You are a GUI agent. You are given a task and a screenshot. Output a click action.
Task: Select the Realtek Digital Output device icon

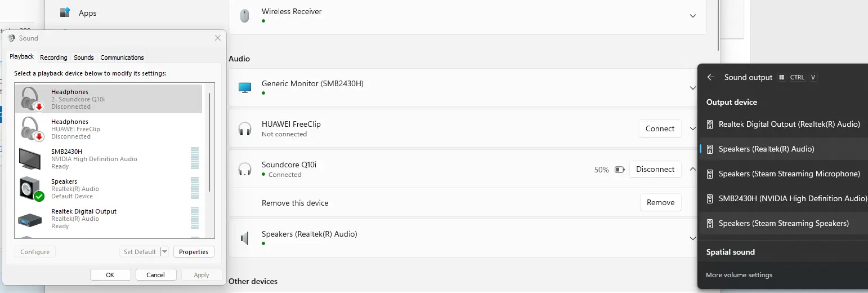(30, 219)
